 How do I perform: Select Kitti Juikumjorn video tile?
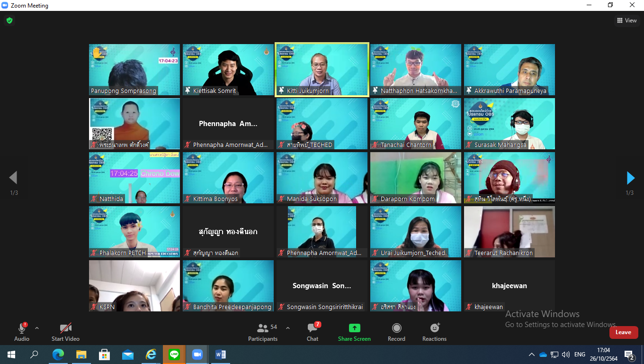coord(322,70)
